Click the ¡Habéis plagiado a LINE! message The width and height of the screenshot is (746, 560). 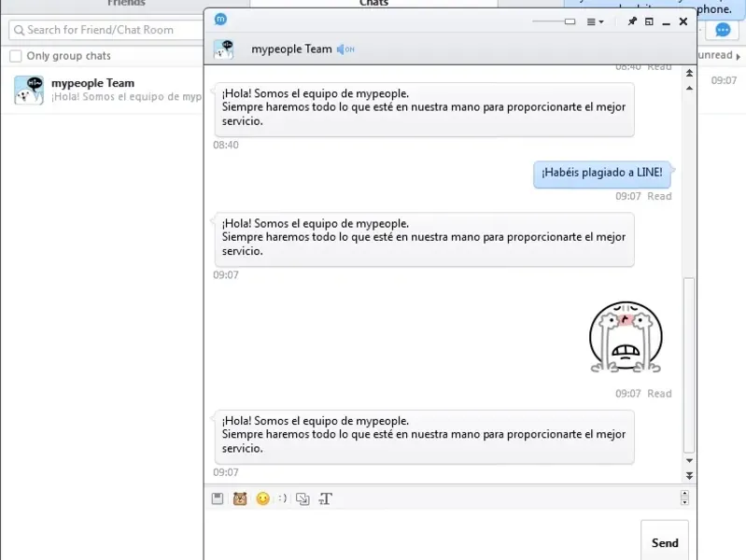coord(602,175)
